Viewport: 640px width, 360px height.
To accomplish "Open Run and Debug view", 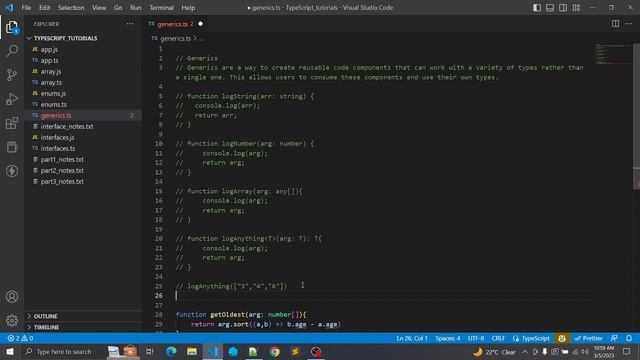I will [x=12, y=99].
